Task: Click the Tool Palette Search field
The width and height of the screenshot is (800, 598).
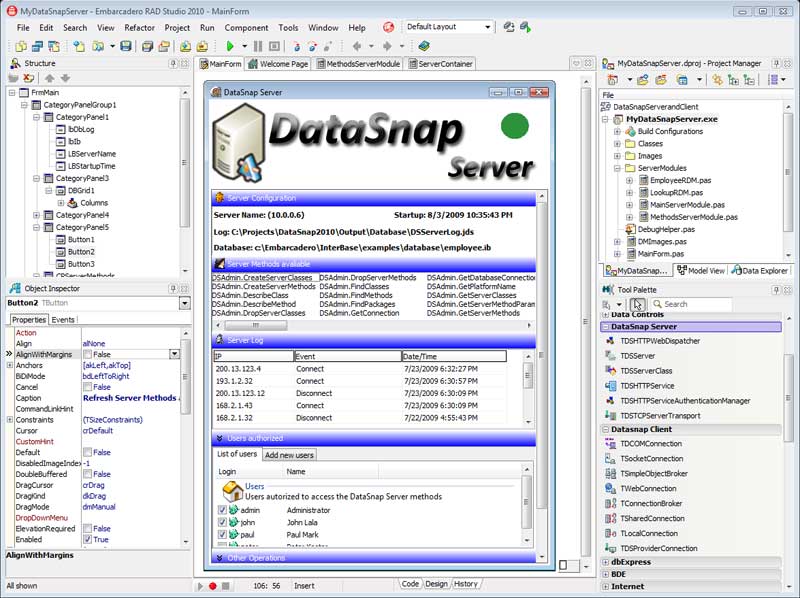Action: click(691, 304)
